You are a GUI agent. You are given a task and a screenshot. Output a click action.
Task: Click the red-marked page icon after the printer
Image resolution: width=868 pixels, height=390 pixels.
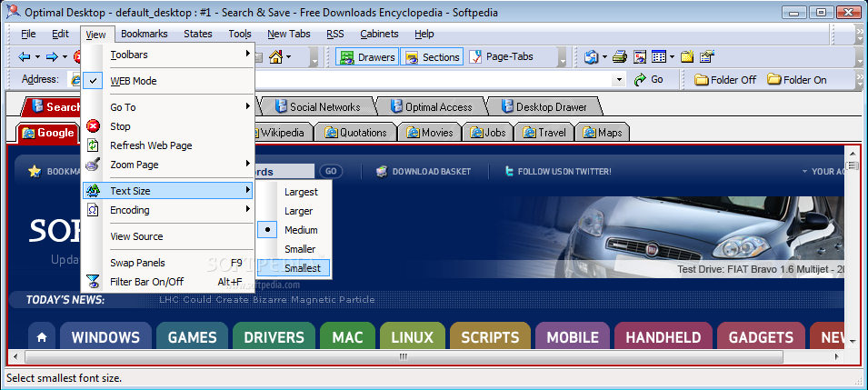640,56
